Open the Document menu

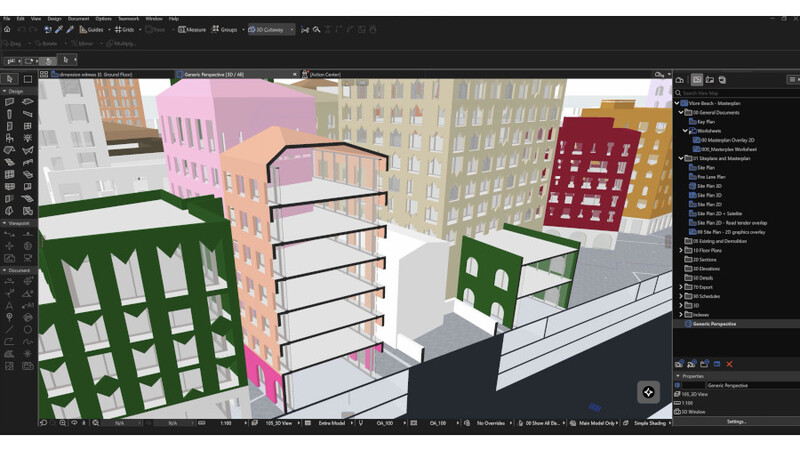78,19
